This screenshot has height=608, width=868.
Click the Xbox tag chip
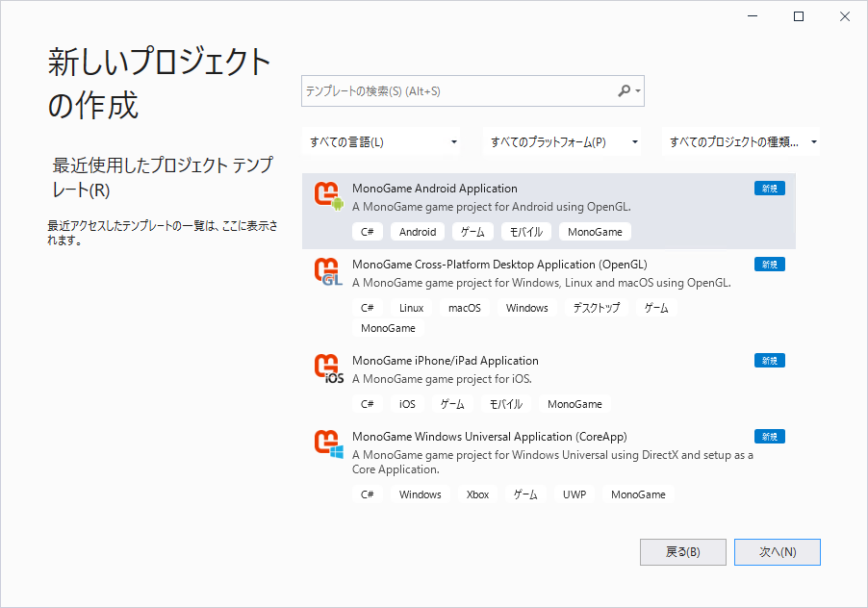pos(477,494)
